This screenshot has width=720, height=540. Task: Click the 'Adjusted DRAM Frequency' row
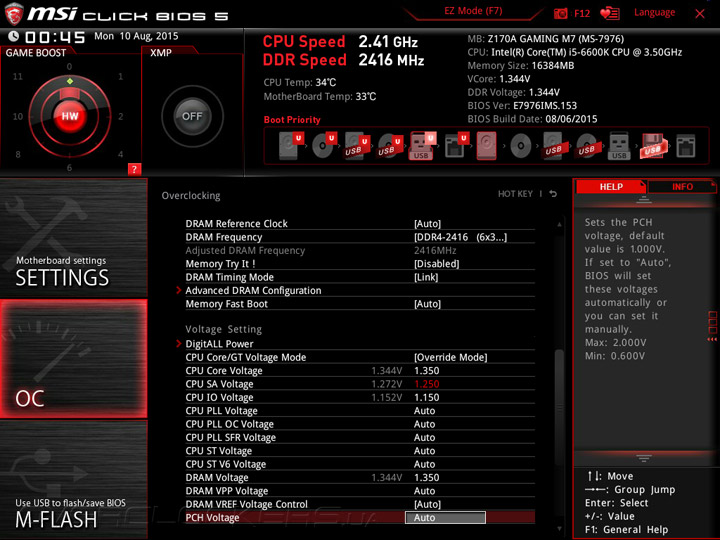(x=360, y=250)
